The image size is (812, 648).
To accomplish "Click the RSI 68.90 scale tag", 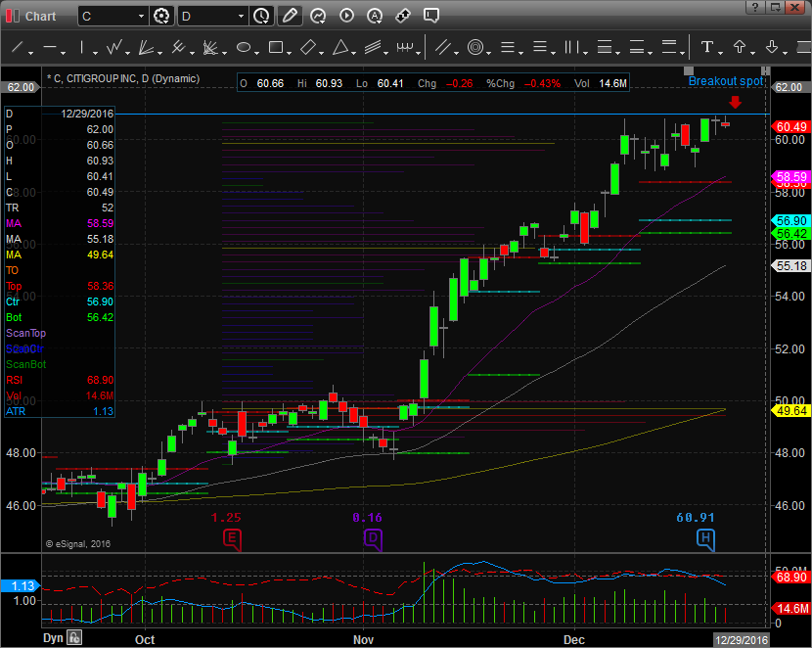I will pyautogui.click(x=790, y=578).
